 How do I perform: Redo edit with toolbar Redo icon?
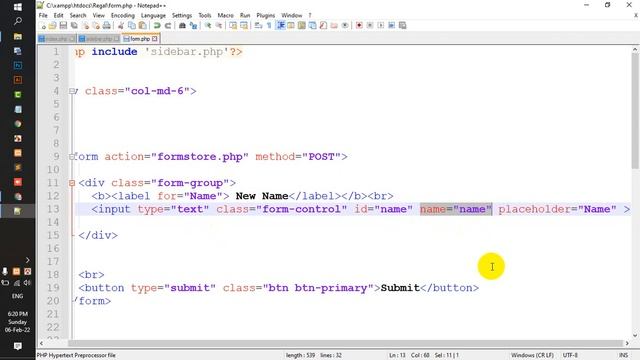point(168,25)
